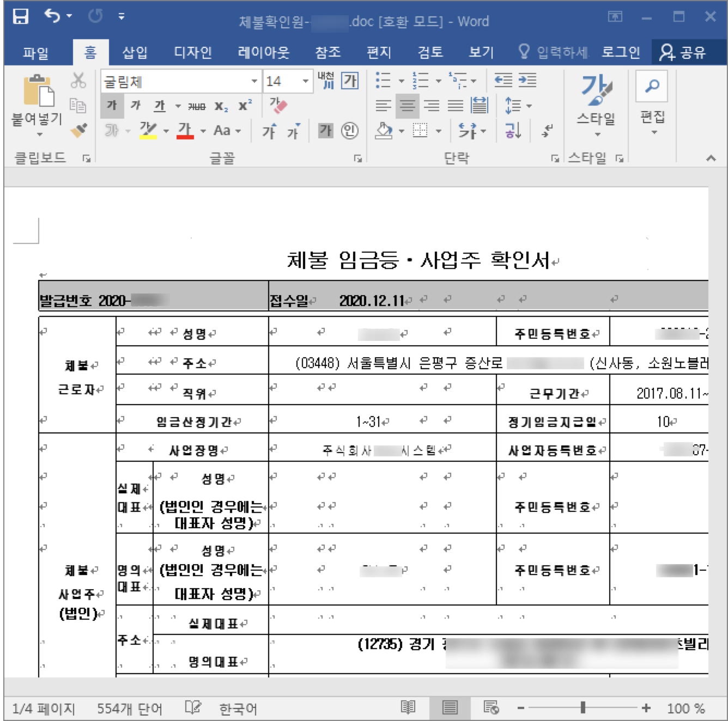Viewport: 728px width, 721px height.
Task: Toggle bold formatting
Action: pyautogui.click(x=112, y=106)
